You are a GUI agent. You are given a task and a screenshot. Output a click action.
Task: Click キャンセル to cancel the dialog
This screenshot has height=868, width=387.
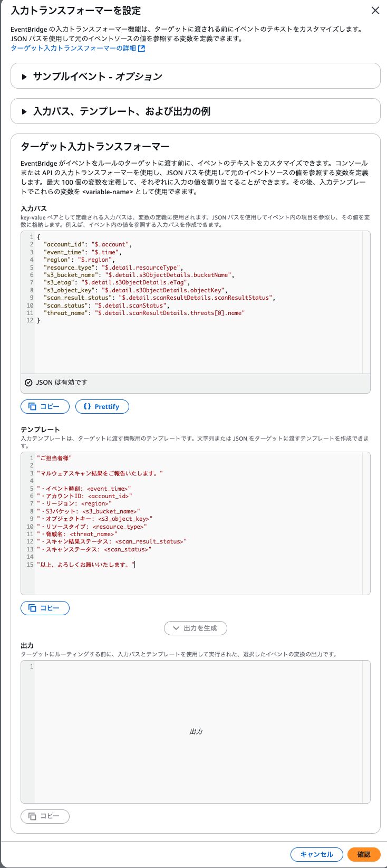[316, 854]
